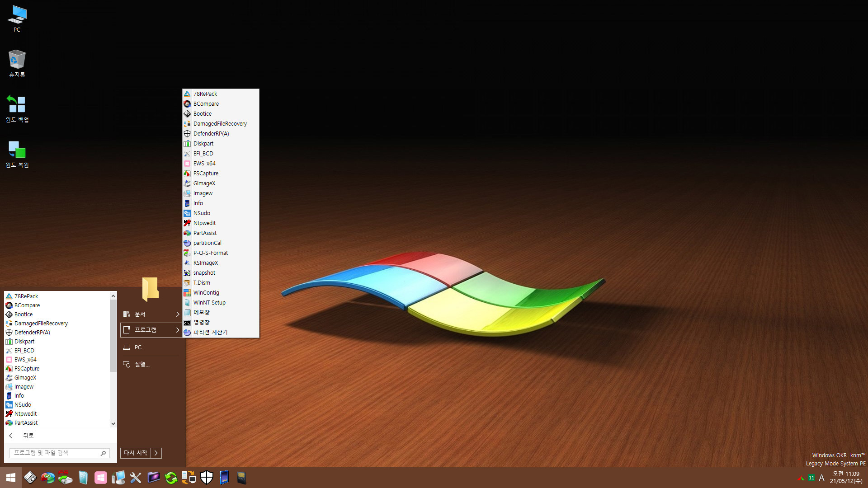Select Ntpwedit in the Start menu list
The height and width of the screenshot is (488, 868).
[57, 414]
